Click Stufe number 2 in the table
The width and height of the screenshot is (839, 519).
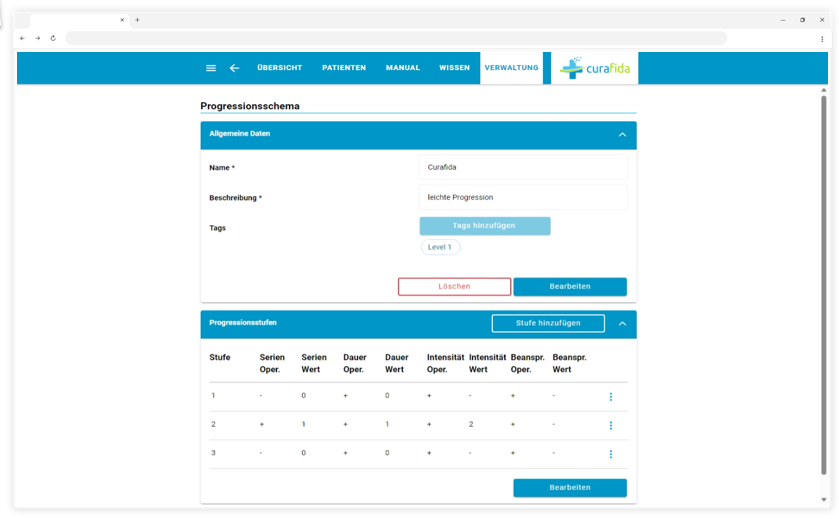[213, 424]
